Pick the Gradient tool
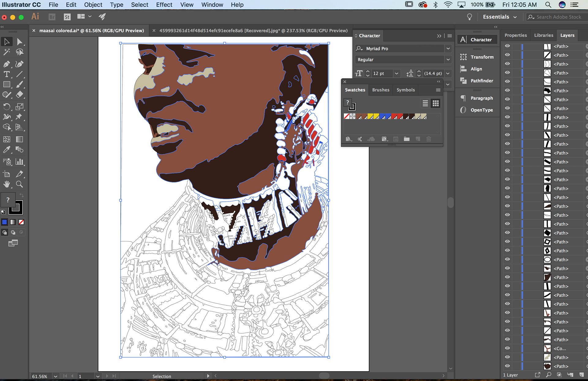Viewport: 588px width, 381px height. [x=19, y=139]
